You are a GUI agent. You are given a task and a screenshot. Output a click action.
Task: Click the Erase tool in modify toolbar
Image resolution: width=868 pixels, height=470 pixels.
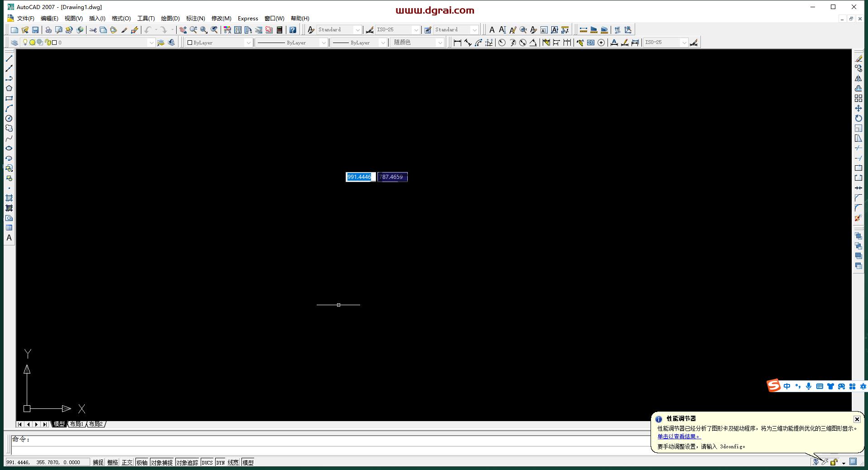coord(858,58)
